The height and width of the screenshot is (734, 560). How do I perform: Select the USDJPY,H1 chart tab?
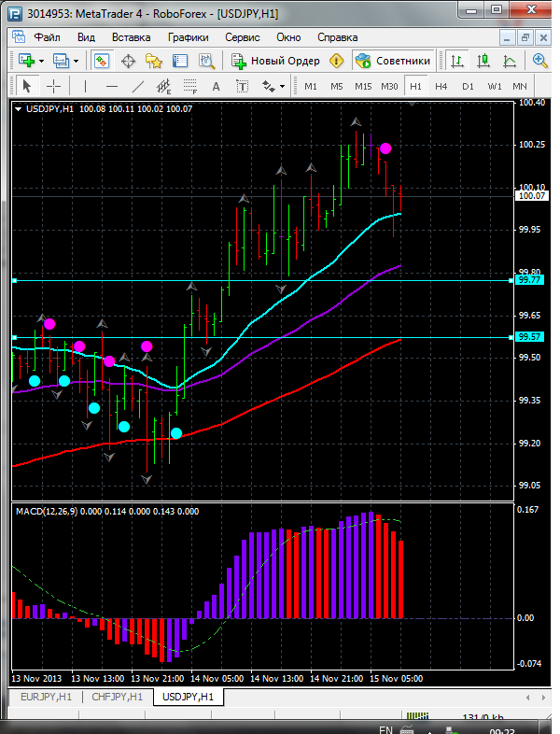(x=189, y=697)
